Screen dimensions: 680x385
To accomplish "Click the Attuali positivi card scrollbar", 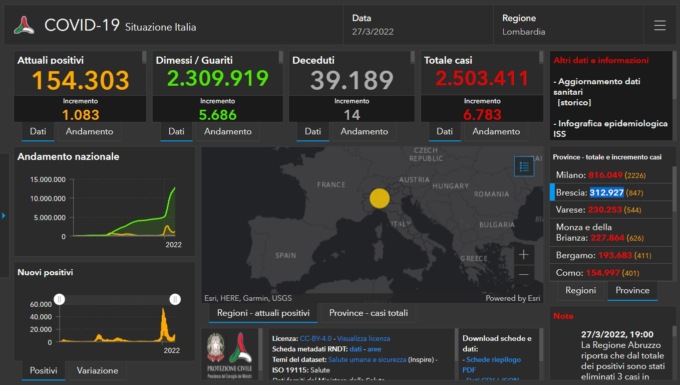I will coord(144,58).
